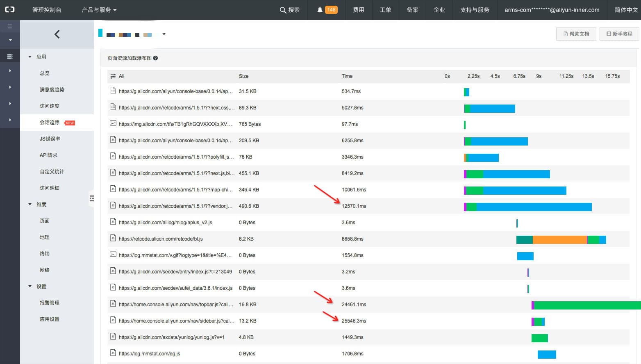Click JS icon of log.mmstat.com eg.js row
The image size is (641, 364).
pos(113,353)
